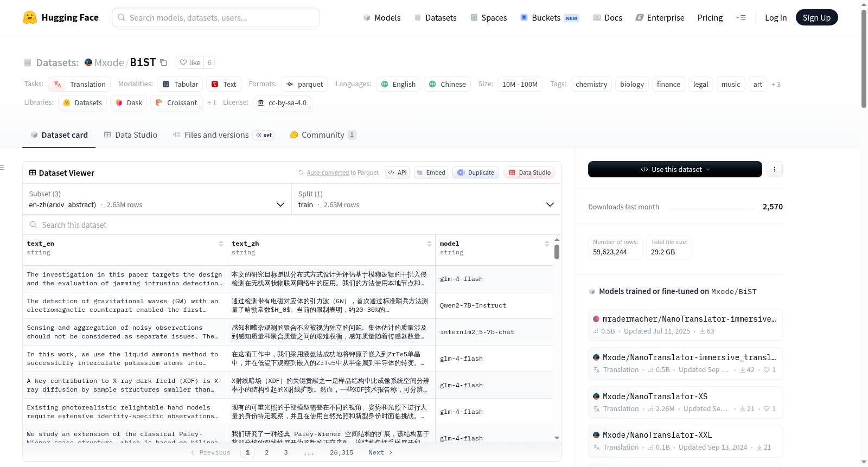Expand the Subset en-zh(arxiv_abstract) dropdown
The width and height of the screenshot is (868, 467).
pyautogui.click(x=157, y=199)
